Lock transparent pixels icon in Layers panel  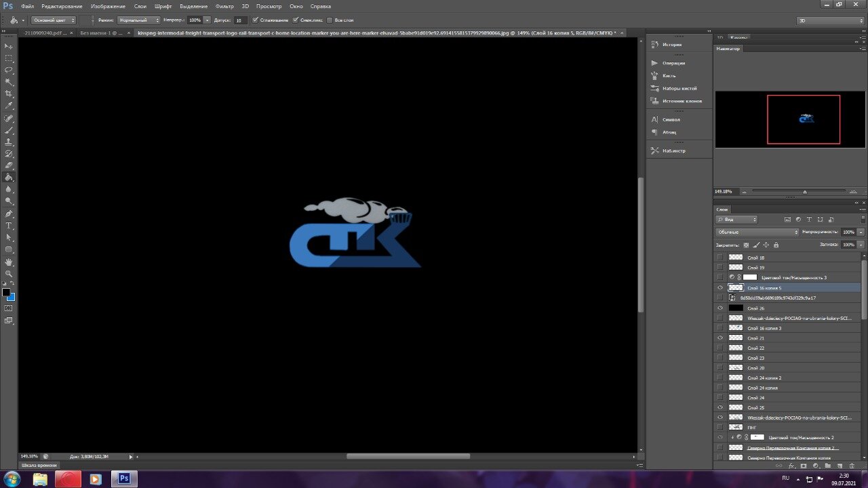click(x=747, y=245)
